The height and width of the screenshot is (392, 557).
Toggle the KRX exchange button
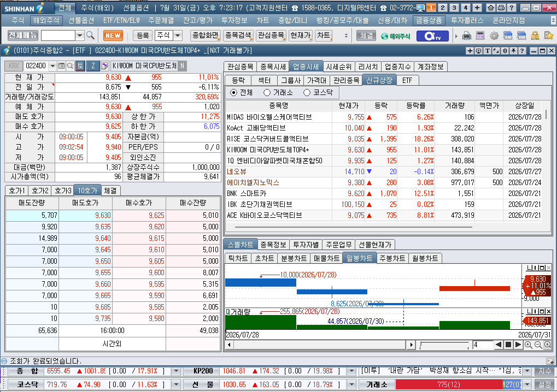click(14, 66)
